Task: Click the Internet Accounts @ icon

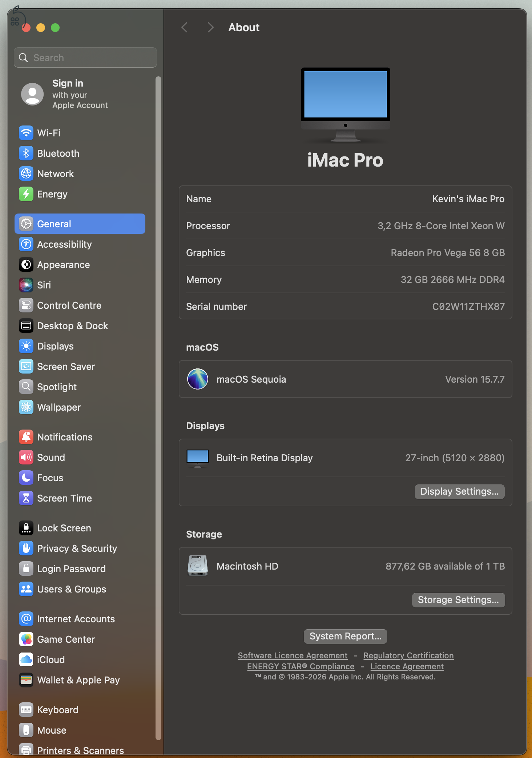Action: [x=26, y=619]
